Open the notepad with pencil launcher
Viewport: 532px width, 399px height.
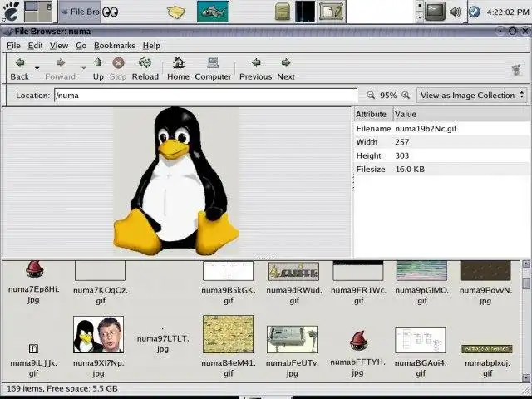(332, 12)
